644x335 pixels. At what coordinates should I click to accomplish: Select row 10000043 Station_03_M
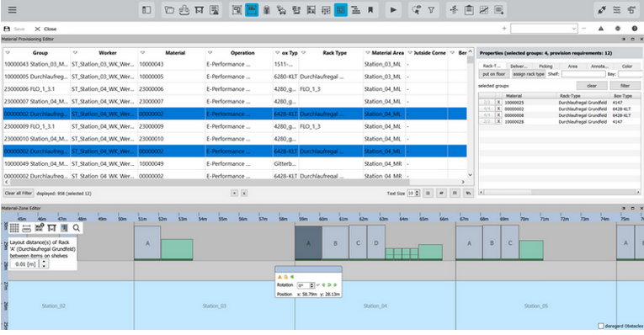click(235, 64)
